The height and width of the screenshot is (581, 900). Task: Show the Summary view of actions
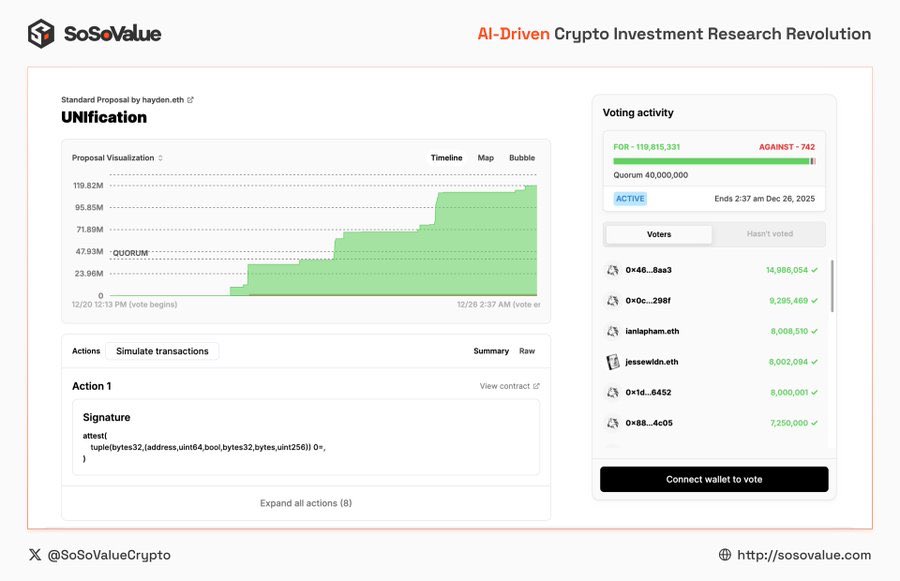tap(491, 351)
